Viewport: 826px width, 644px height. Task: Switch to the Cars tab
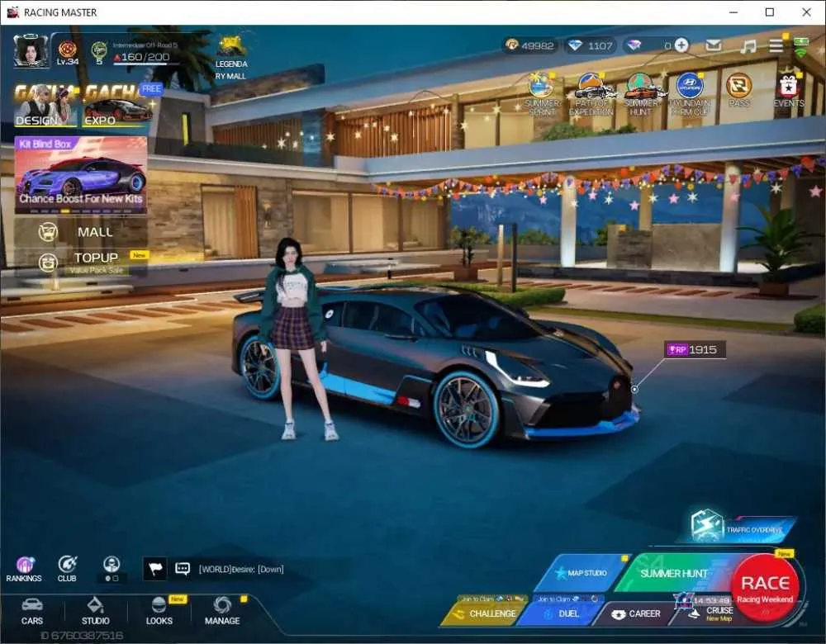coord(32,612)
